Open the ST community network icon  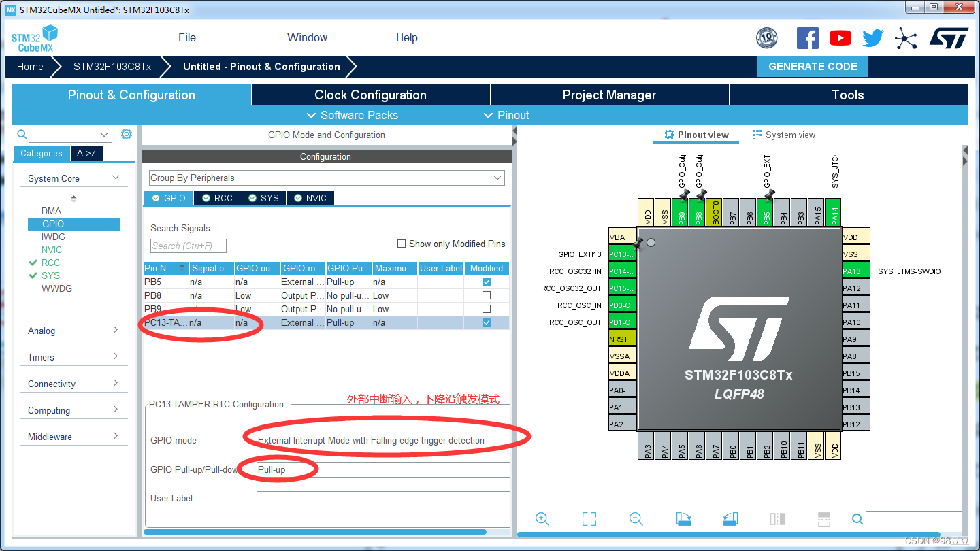tap(906, 38)
